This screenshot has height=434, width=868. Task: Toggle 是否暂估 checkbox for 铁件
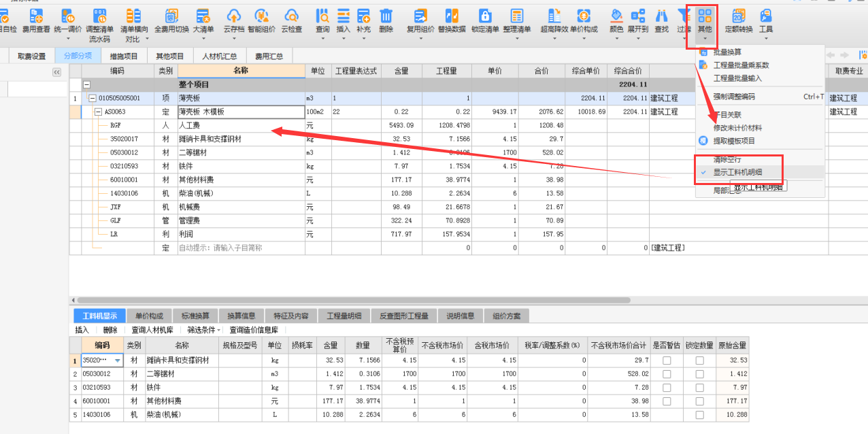pyautogui.click(x=667, y=387)
